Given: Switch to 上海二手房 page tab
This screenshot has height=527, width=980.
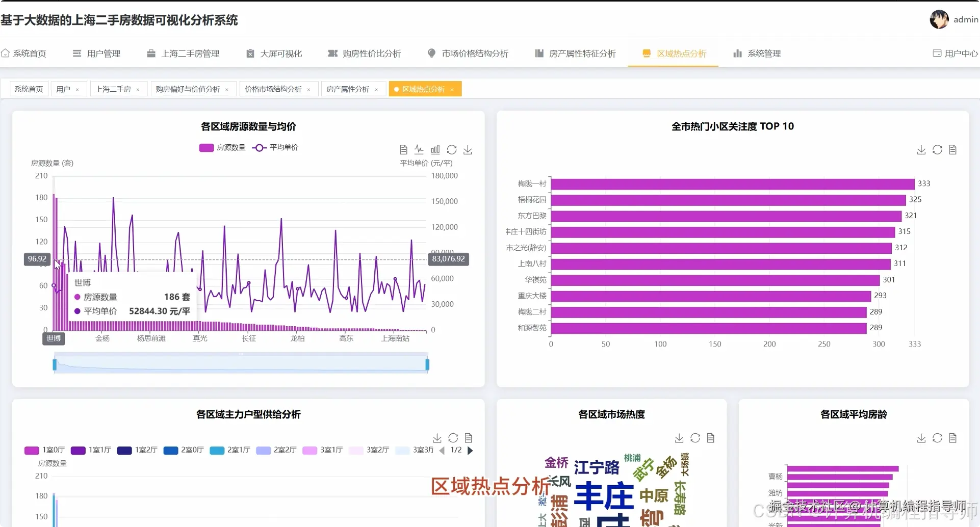Looking at the screenshot, I should click(x=113, y=89).
